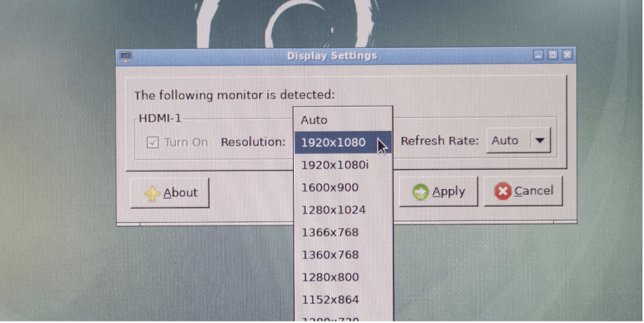Select Auto in the resolution list
This screenshot has width=644, height=323.
tap(314, 120)
